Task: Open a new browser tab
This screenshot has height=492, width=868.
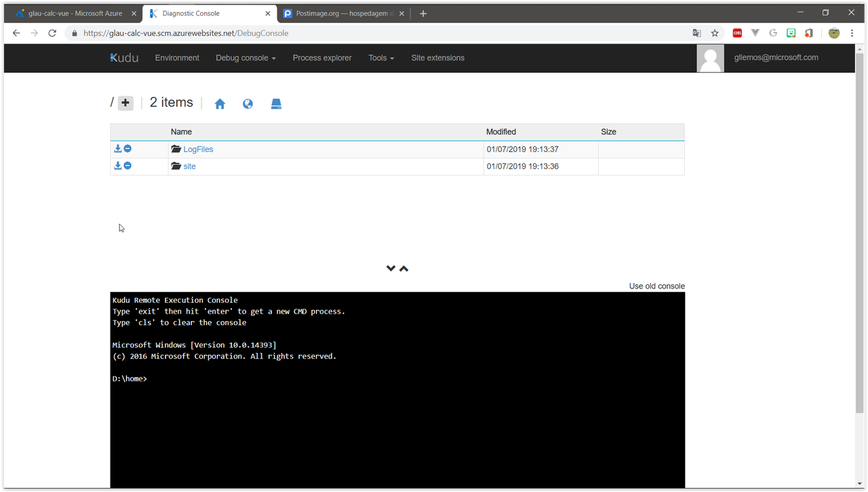Action: [423, 14]
